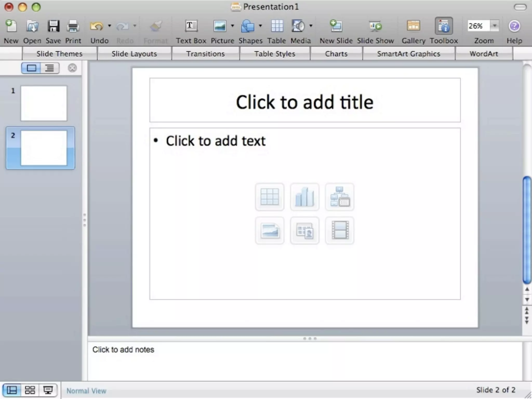Click the title placeholder text

304,102
